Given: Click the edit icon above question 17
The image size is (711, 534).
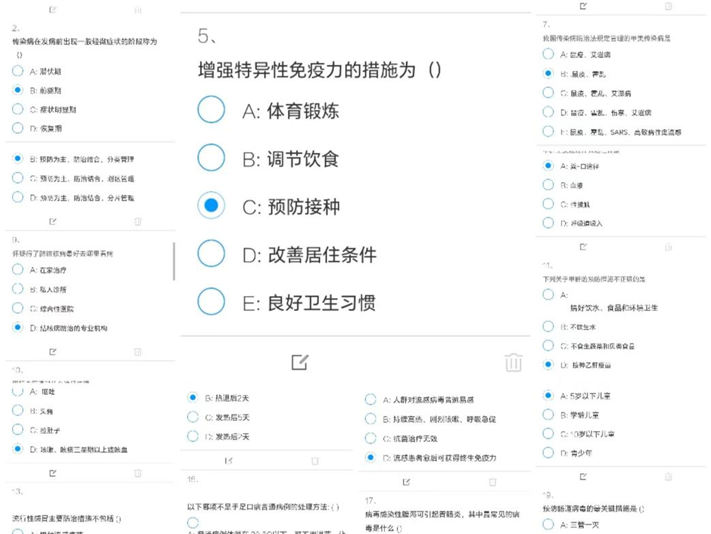Looking at the screenshot, I should click(x=404, y=478).
